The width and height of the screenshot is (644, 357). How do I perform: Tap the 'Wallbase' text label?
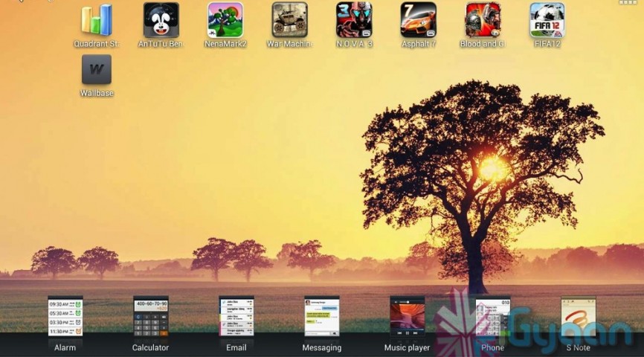point(97,94)
